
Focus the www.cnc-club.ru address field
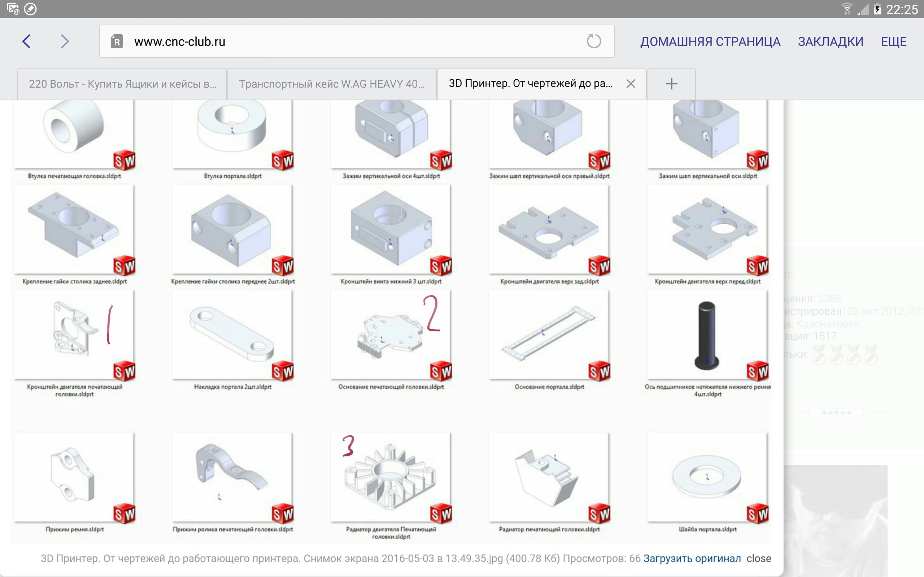tap(357, 41)
